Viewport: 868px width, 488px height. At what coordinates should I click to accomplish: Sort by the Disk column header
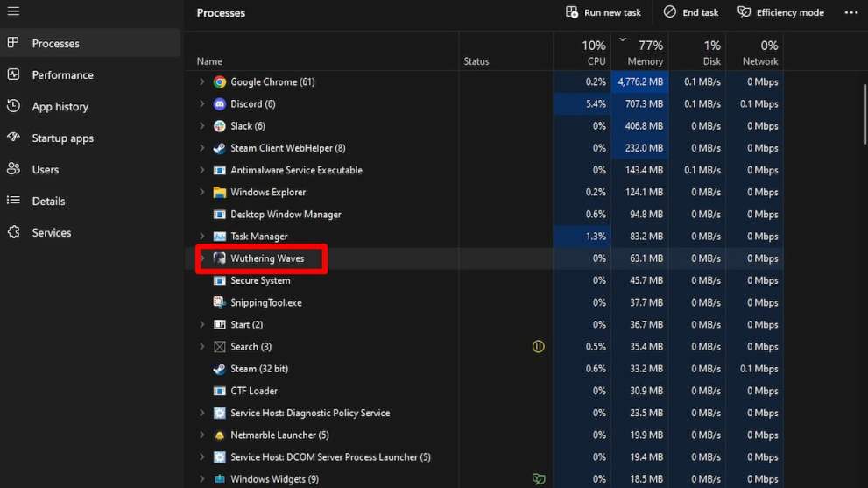pos(697,52)
